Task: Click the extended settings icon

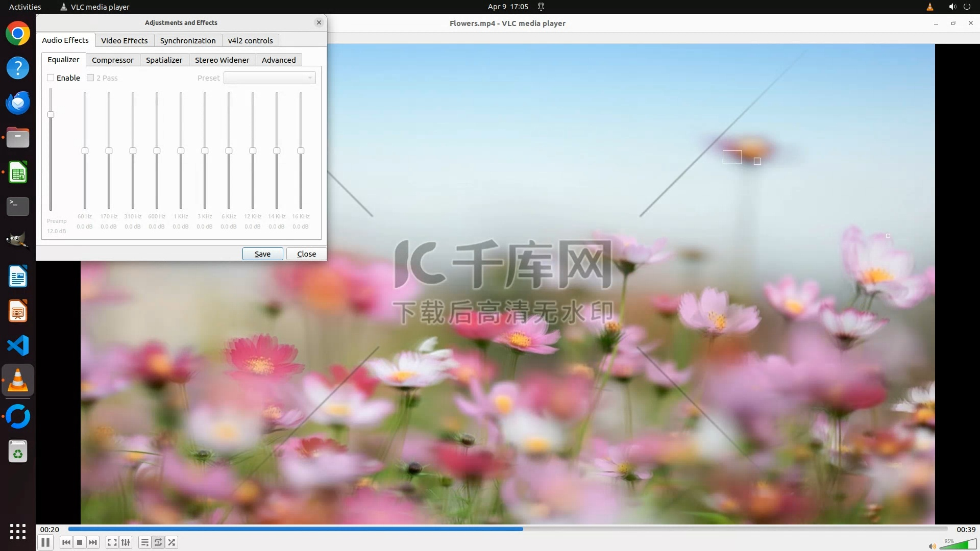Action: coord(126,542)
